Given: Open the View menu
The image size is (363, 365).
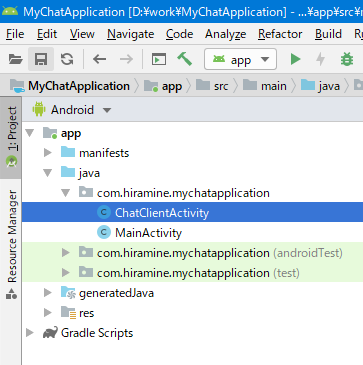Looking at the screenshot, I should tap(82, 34).
